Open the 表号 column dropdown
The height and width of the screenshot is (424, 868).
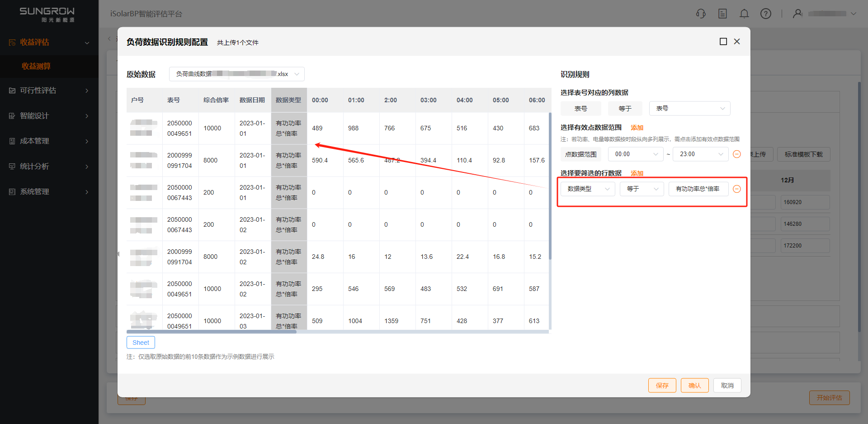(689, 109)
